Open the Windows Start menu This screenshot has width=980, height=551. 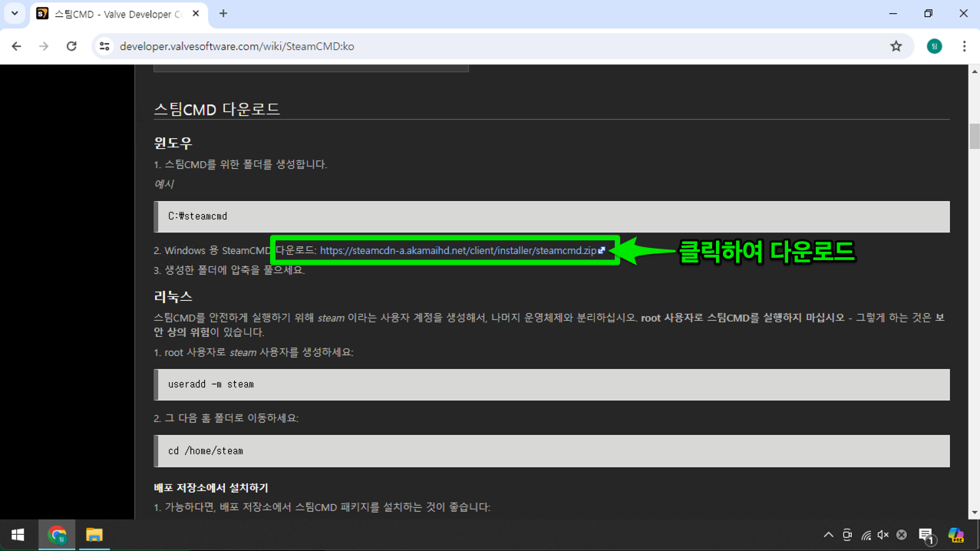[18, 535]
